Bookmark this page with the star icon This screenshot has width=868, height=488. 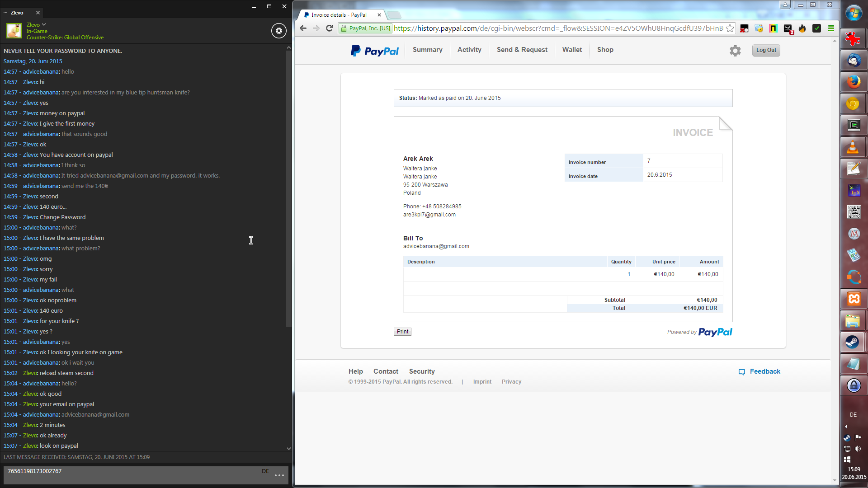[730, 28]
